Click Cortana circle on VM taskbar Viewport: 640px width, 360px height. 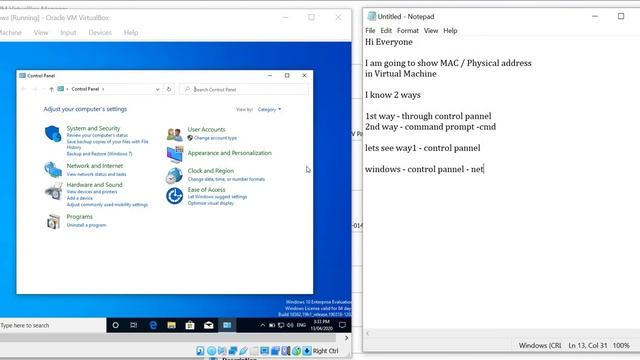tap(116, 325)
